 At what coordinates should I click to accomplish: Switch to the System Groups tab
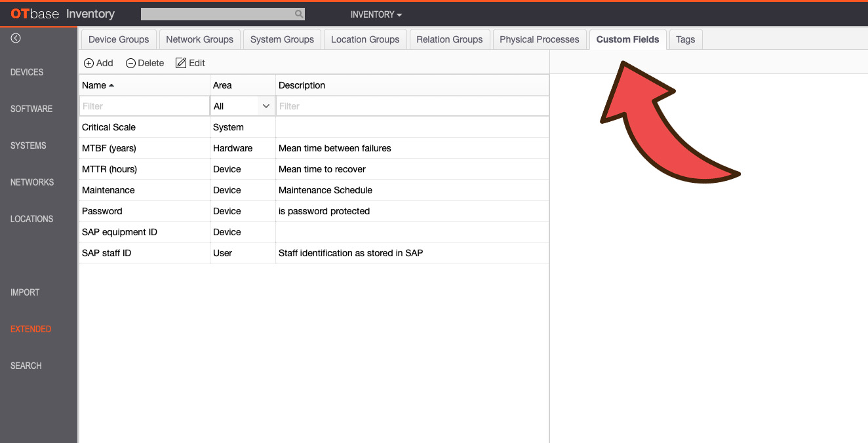pyautogui.click(x=282, y=39)
